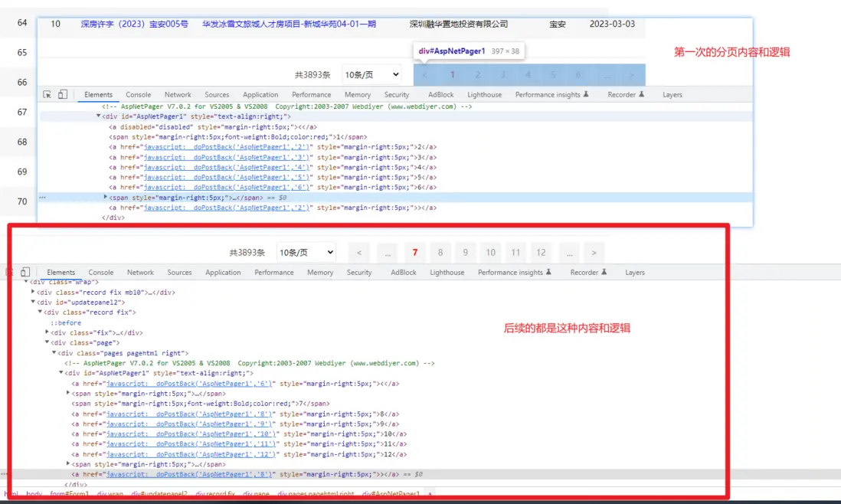
Task: Open Console tab in lower DevTools
Action: click(101, 273)
